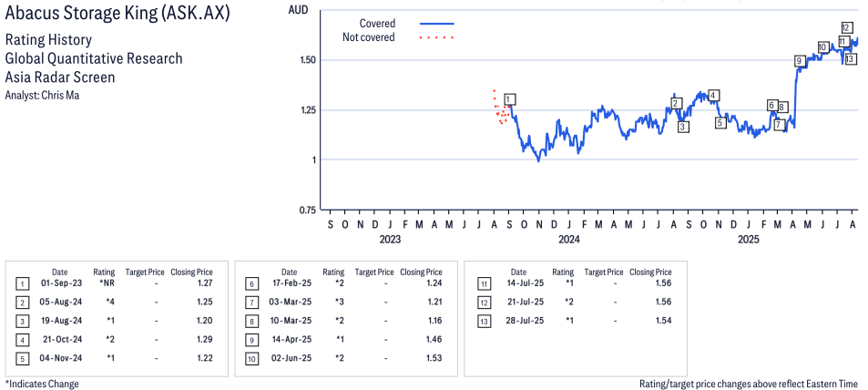Click the Closing Price header in first table
Image resolution: width=868 pixels, height=390 pixels.
[191, 272]
